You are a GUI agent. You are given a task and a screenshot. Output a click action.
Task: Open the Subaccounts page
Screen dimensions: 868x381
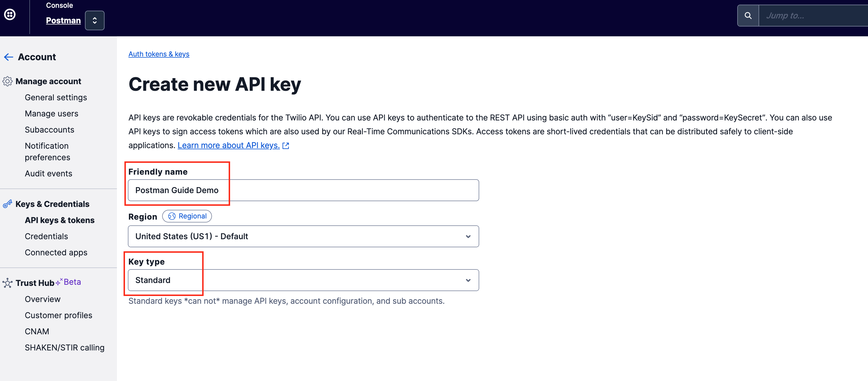[x=50, y=130]
